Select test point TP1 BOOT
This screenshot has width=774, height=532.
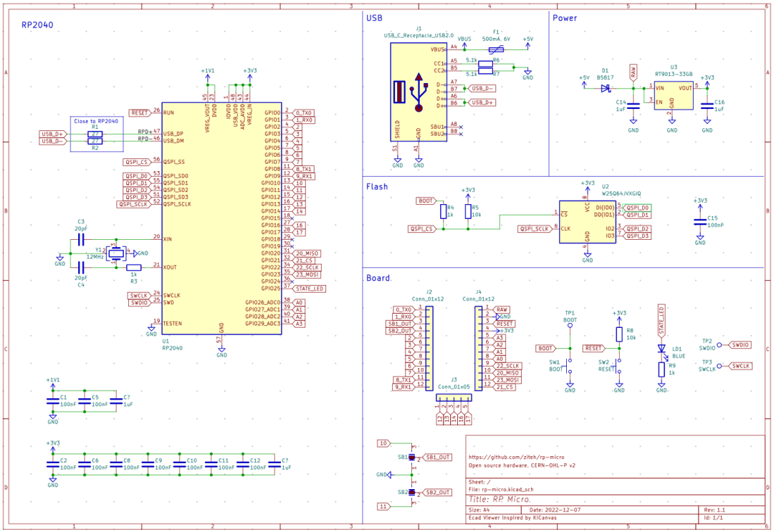tap(570, 325)
